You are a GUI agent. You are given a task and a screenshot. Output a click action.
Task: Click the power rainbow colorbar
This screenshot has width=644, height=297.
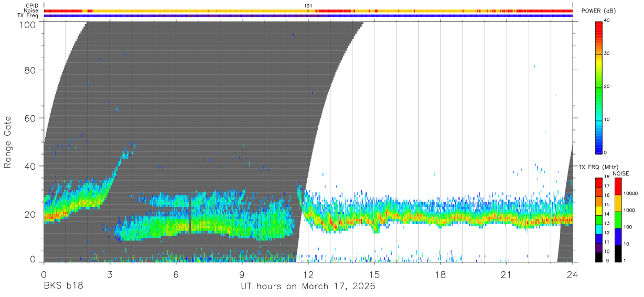click(599, 87)
